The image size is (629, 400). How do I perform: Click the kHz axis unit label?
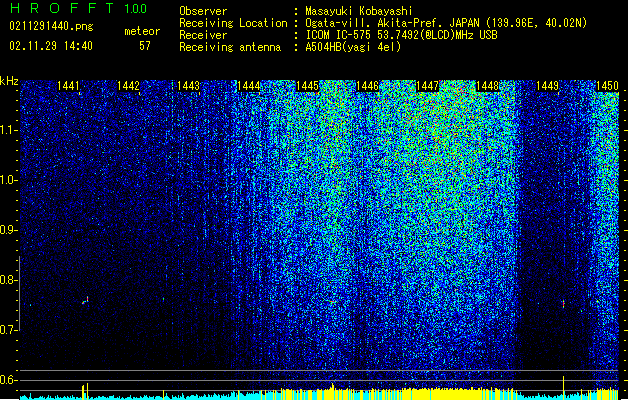coord(9,81)
